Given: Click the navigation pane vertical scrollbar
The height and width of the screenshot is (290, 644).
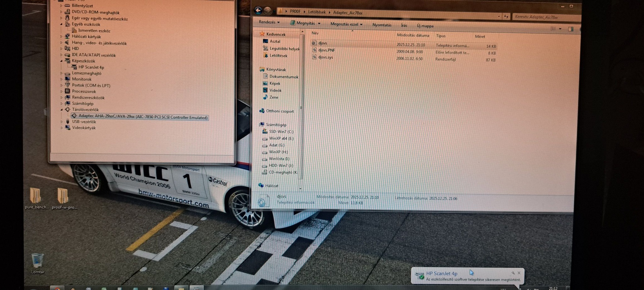Looking at the screenshot, I should click(302, 107).
